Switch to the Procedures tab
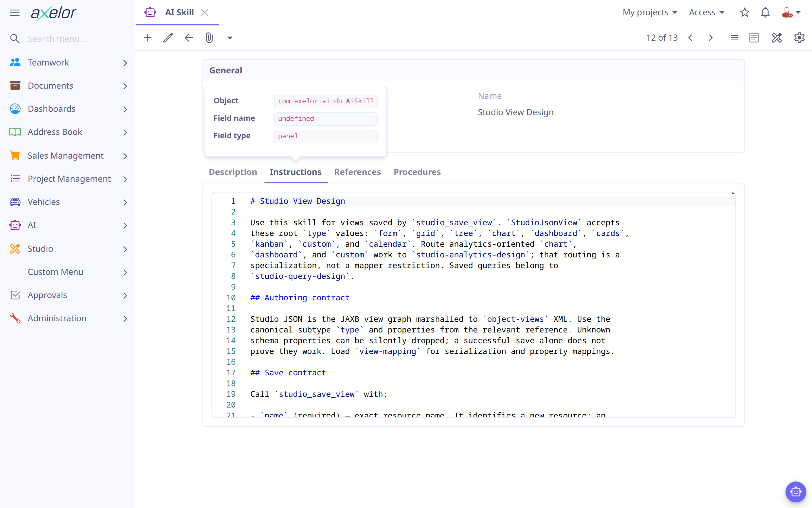Image resolution: width=812 pixels, height=508 pixels. 417,172
